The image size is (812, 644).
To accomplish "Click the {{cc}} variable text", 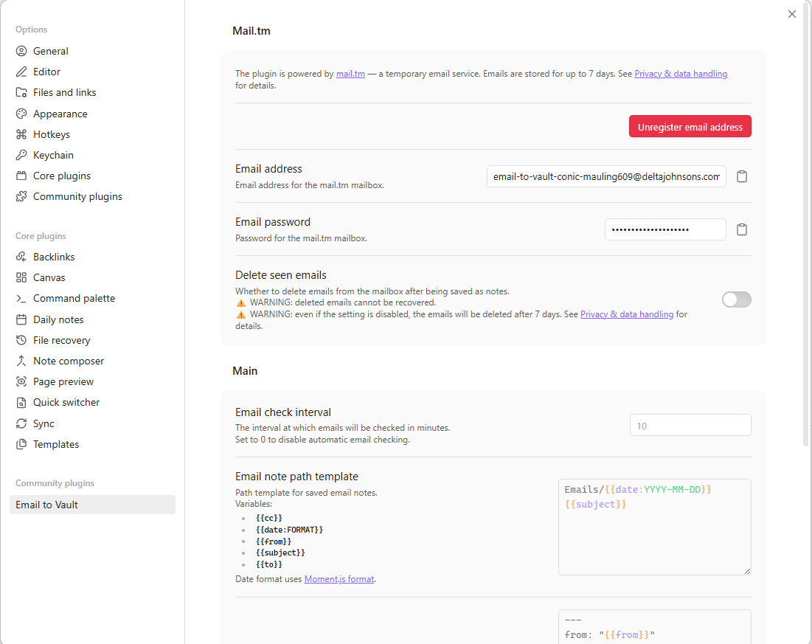I will click(268, 518).
